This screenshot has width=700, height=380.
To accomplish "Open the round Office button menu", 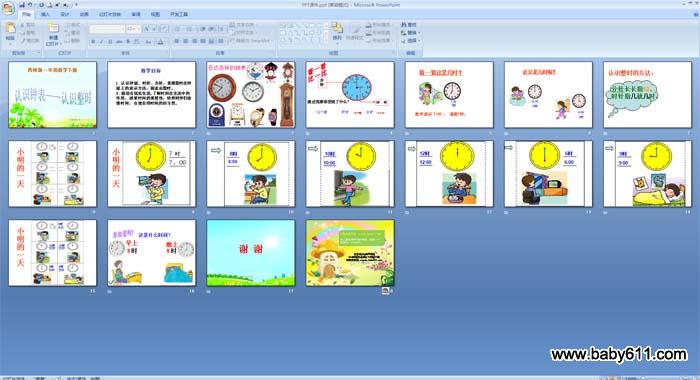I will coord(8,8).
